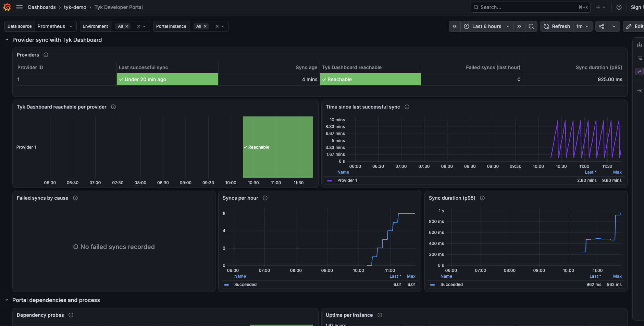Shift time range forward

tap(519, 26)
